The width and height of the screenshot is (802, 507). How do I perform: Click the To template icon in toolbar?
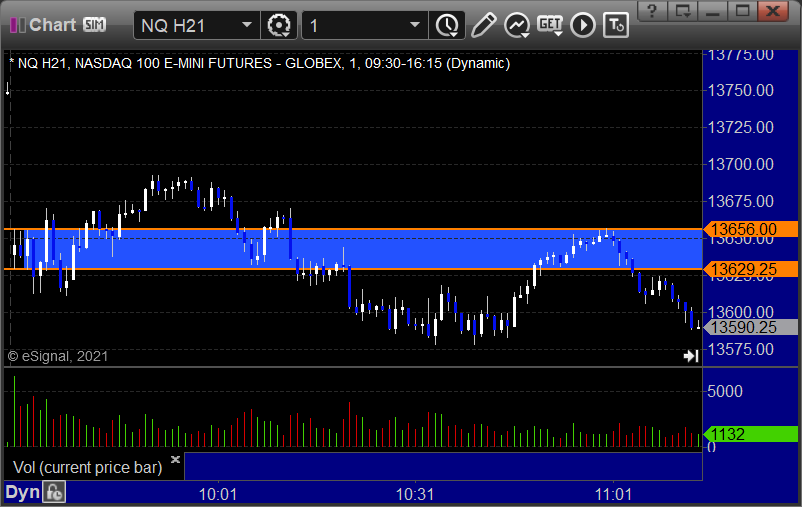point(616,25)
